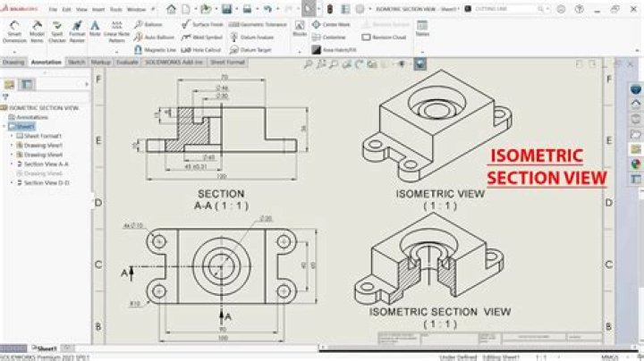Click the Rebuild traffic light icon
Viewport: 644px width, 361px height.
pos(329,9)
